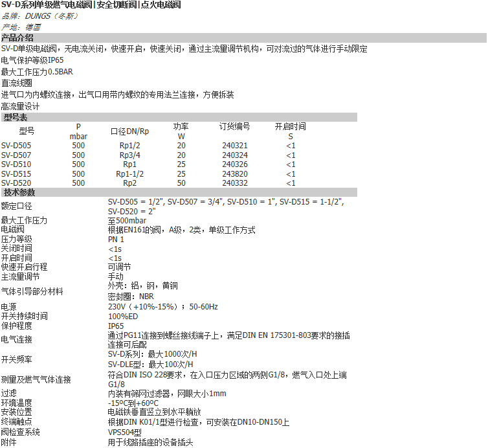The image size is (488, 448).
Task: Click the value '-15ºC到+60ºC'
Action: tap(133, 403)
